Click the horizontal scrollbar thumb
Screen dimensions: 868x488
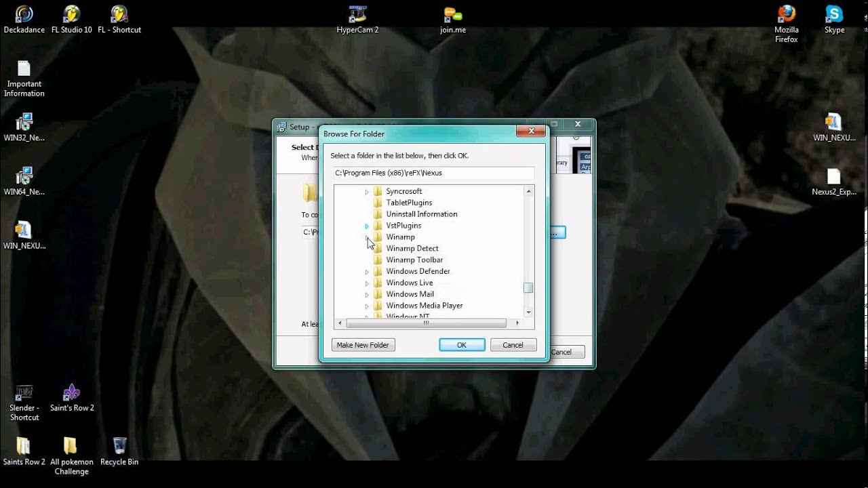[x=426, y=323]
